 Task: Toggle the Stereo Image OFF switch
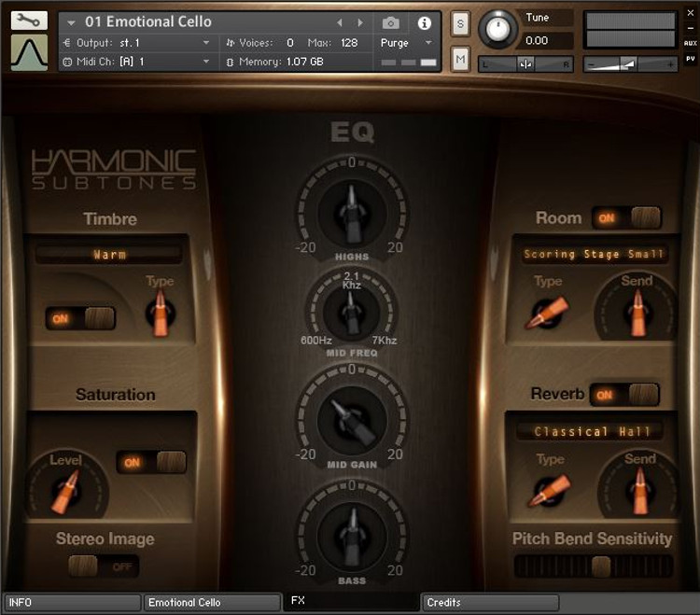[104, 566]
